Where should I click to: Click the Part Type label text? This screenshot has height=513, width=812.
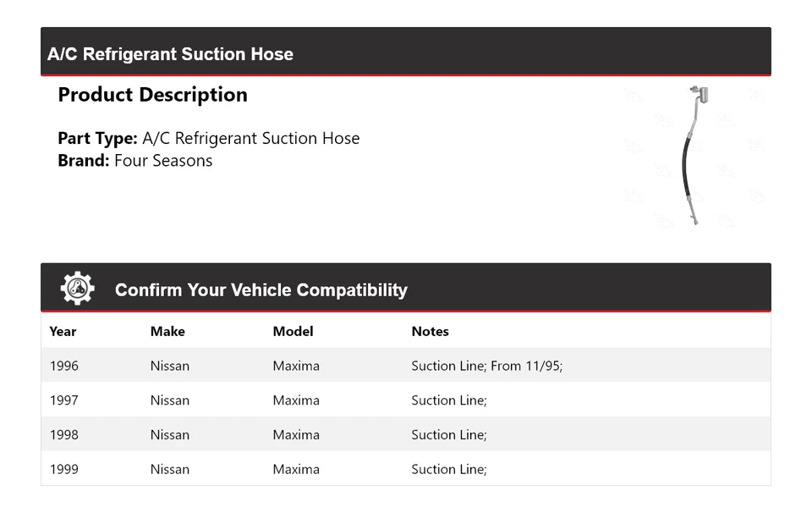[x=97, y=138]
